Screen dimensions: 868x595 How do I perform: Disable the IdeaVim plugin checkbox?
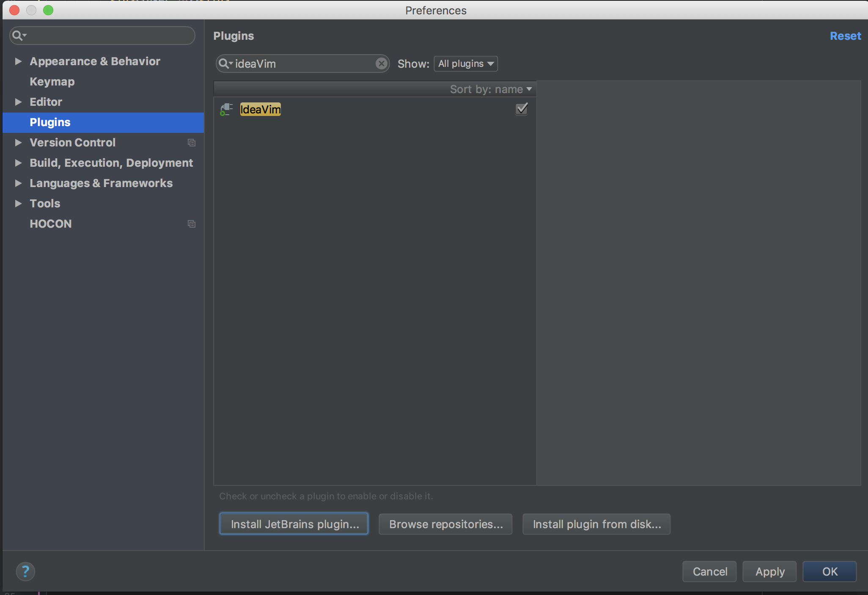pyautogui.click(x=522, y=109)
